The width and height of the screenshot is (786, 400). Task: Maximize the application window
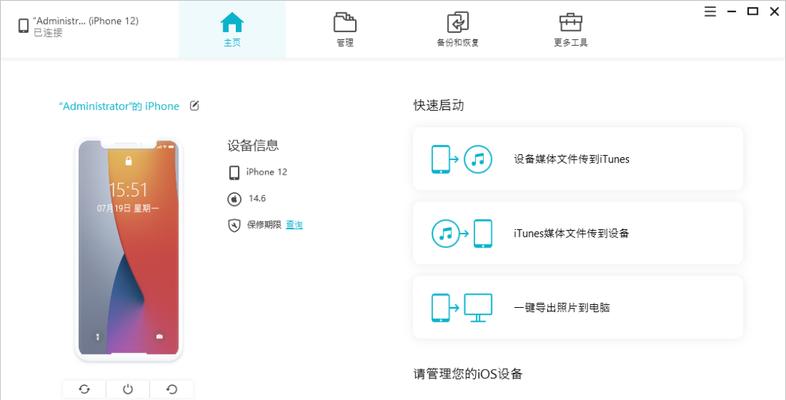752,12
